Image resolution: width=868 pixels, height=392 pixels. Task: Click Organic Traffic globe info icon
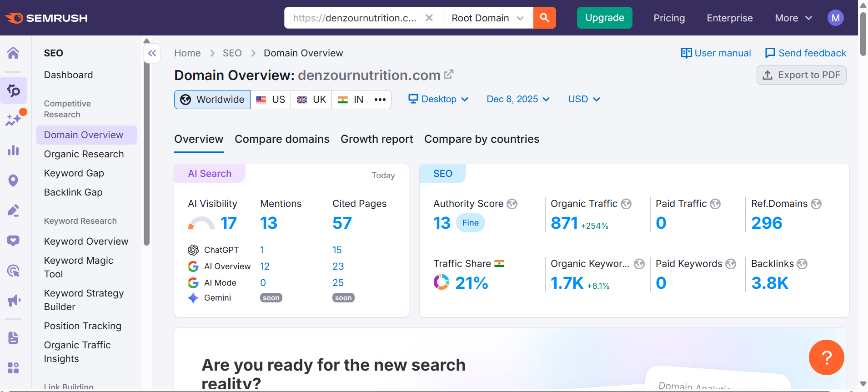tap(626, 204)
